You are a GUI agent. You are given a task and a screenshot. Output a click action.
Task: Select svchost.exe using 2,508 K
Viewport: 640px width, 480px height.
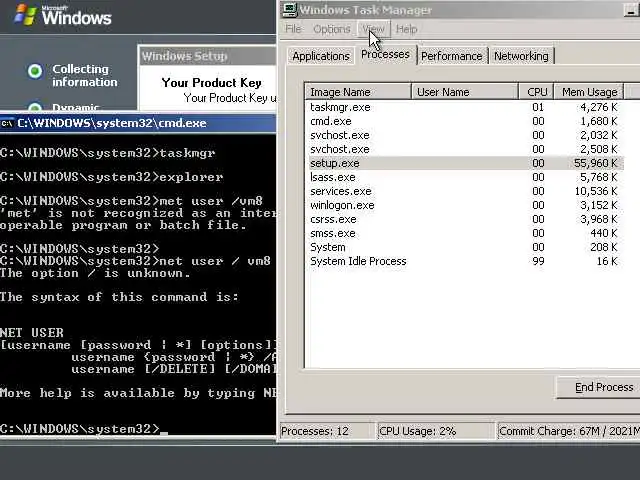pyautogui.click(x=464, y=149)
